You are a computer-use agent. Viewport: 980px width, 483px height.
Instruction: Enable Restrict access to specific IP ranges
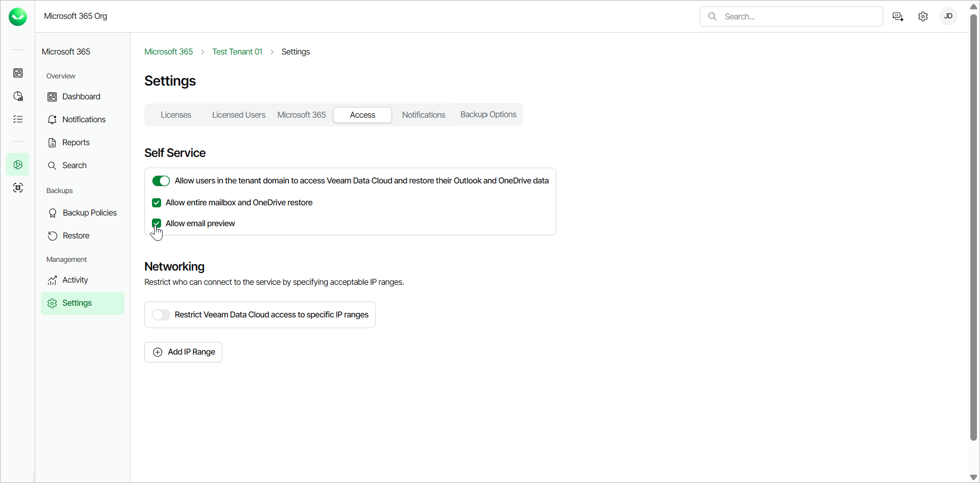[161, 315]
